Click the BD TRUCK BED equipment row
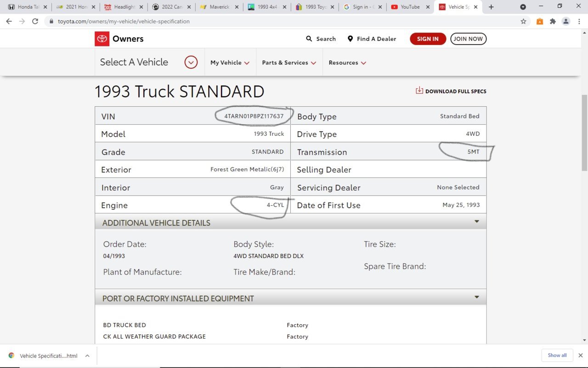 click(x=124, y=325)
